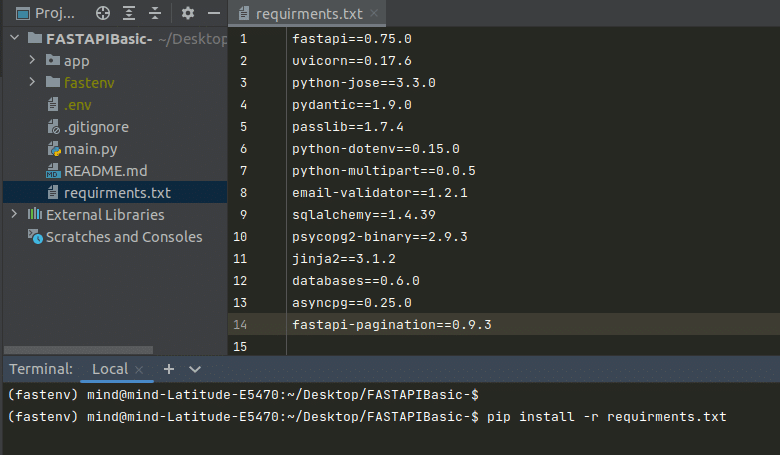Expand the fastenv folder
The image size is (780, 455).
coord(33,83)
